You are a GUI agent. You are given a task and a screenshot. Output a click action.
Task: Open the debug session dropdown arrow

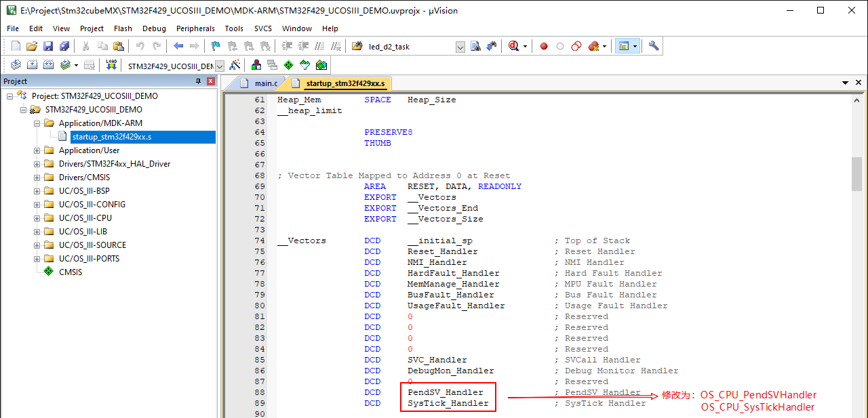tap(525, 47)
